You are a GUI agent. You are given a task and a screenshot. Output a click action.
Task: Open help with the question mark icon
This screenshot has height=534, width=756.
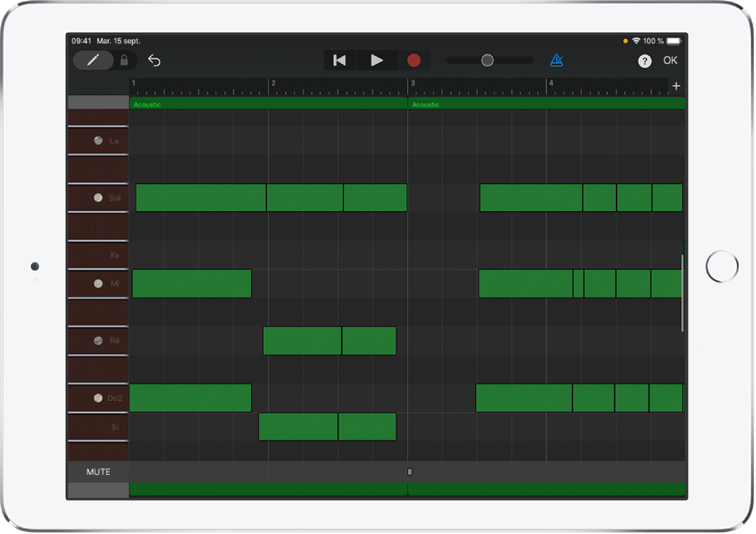[645, 61]
